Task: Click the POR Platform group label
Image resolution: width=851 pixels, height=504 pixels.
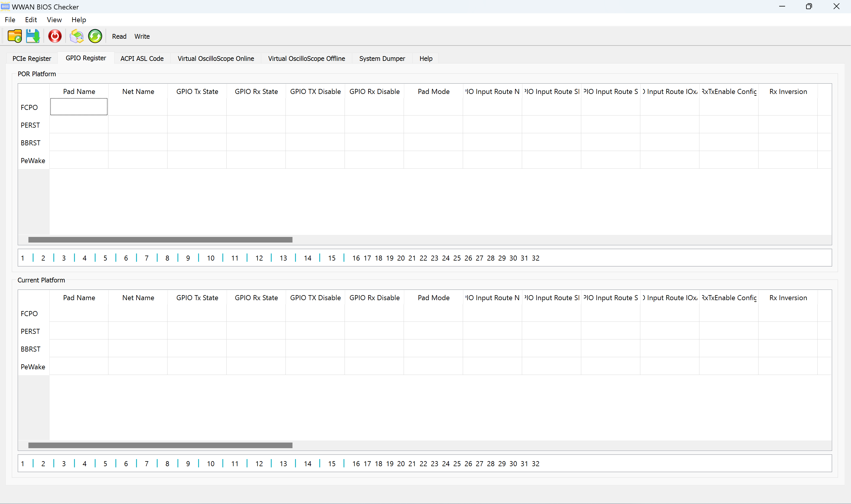Action: click(x=37, y=74)
